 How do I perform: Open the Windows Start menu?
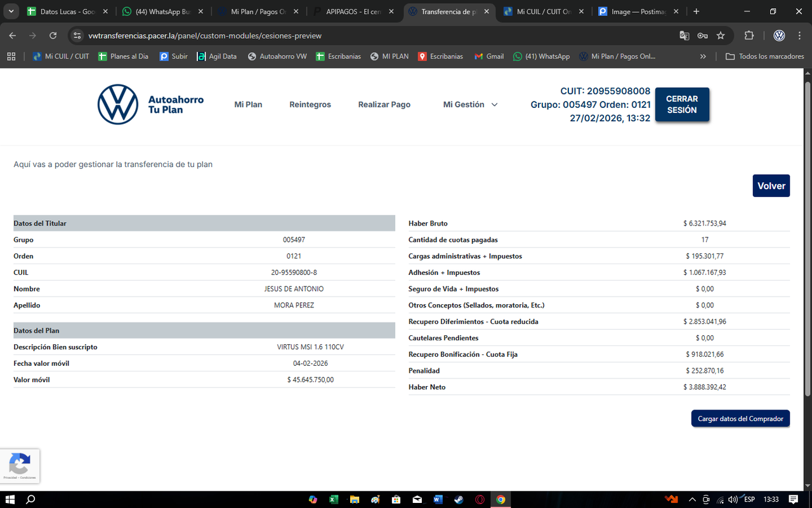pos(10,499)
